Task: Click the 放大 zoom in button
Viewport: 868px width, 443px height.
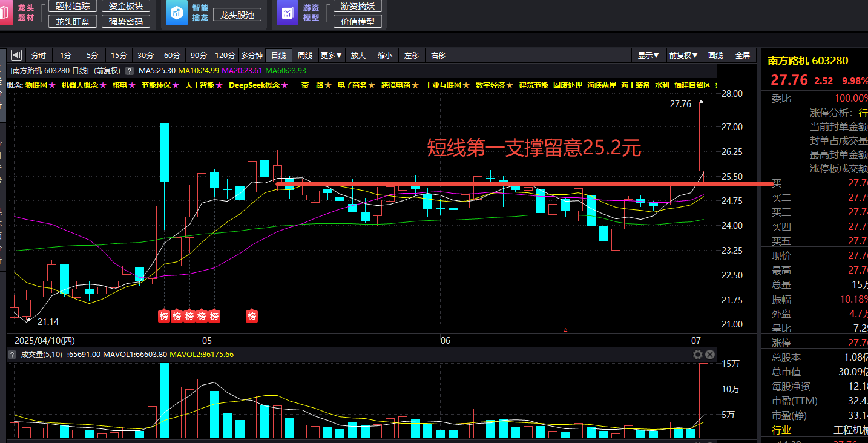Action: [358, 56]
